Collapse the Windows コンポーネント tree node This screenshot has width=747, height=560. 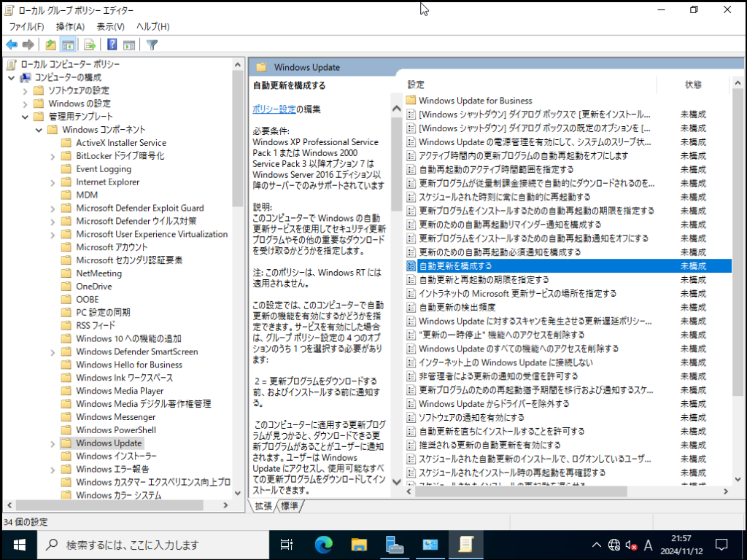pyautogui.click(x=39, y=130)
